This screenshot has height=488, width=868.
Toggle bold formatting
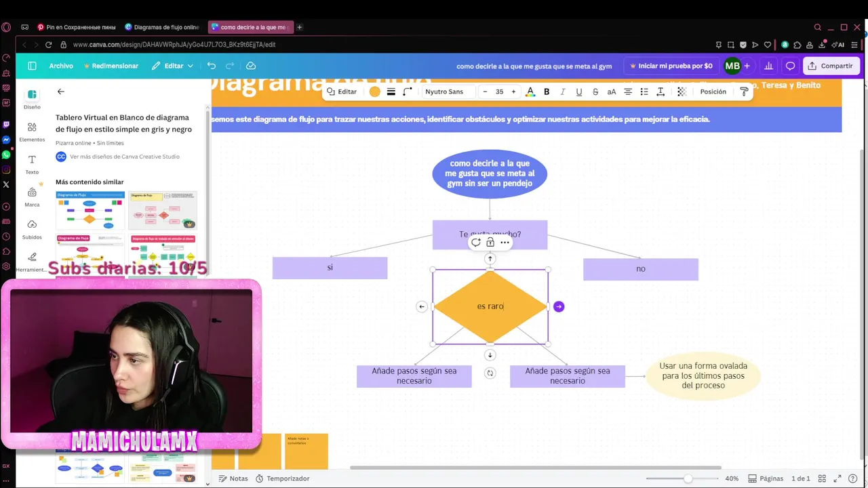[x=547, y=91]
